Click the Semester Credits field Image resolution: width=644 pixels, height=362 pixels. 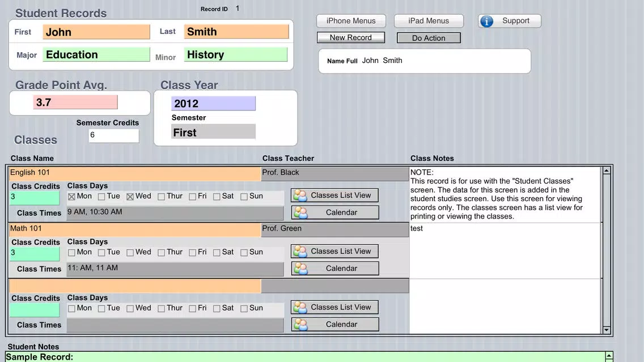point(114,135)
